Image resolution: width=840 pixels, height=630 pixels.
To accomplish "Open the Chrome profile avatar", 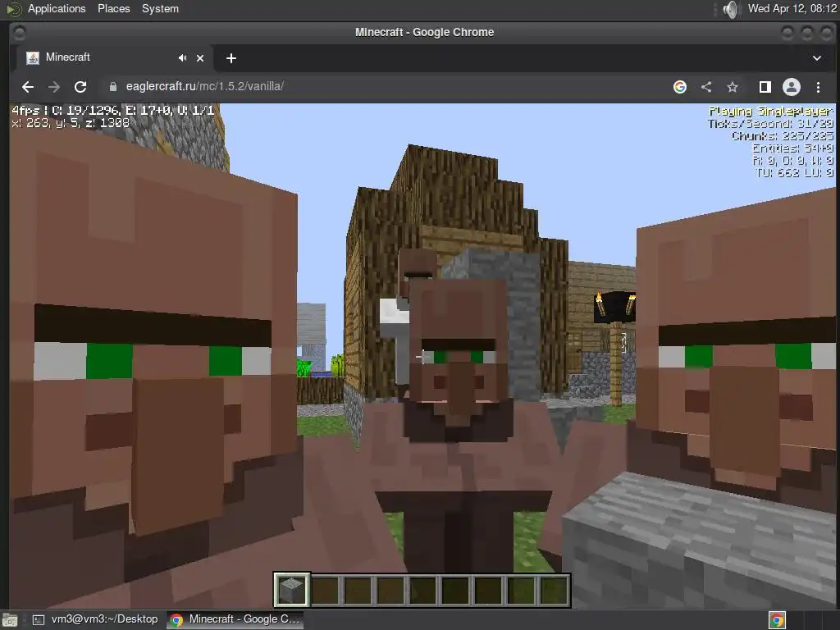I will (792, 87).
